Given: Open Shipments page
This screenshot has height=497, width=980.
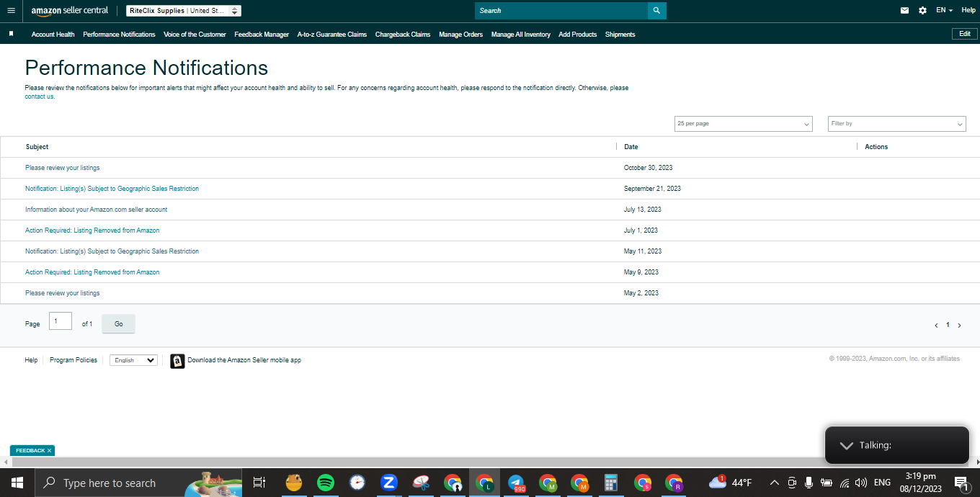Looking at the screenshot, I should (x=620, y=35).
